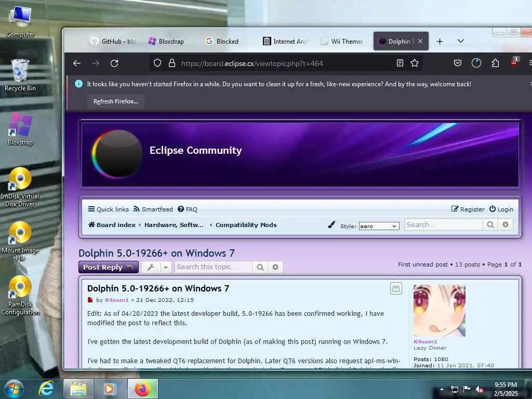Click K4sum1's avatar image
The image size is (532, 399).
[440, 311]
